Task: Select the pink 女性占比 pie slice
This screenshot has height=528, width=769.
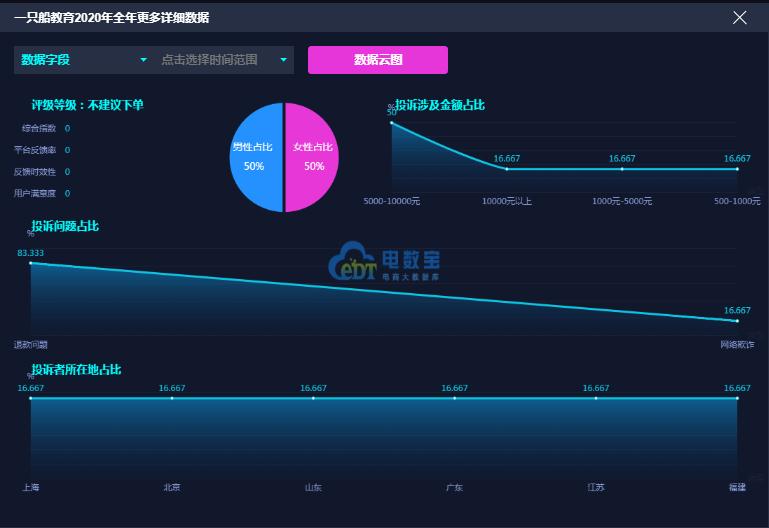Action: (x=313, y=157)
